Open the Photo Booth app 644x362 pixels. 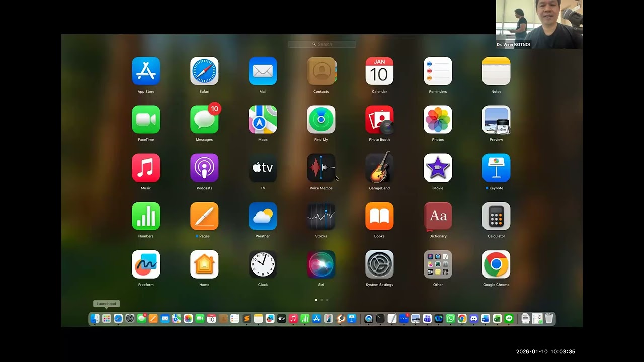coord(379,119)
